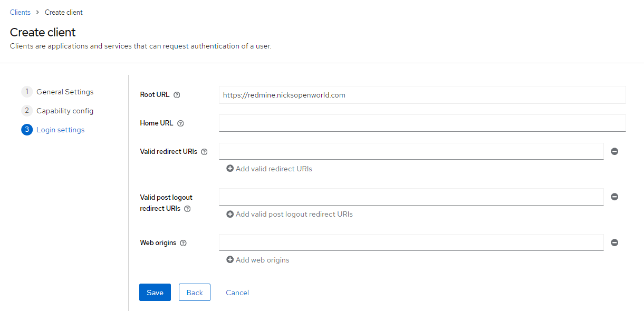Remove the empty valid redirect URI row
644x311 pixels.
point(614,151)
